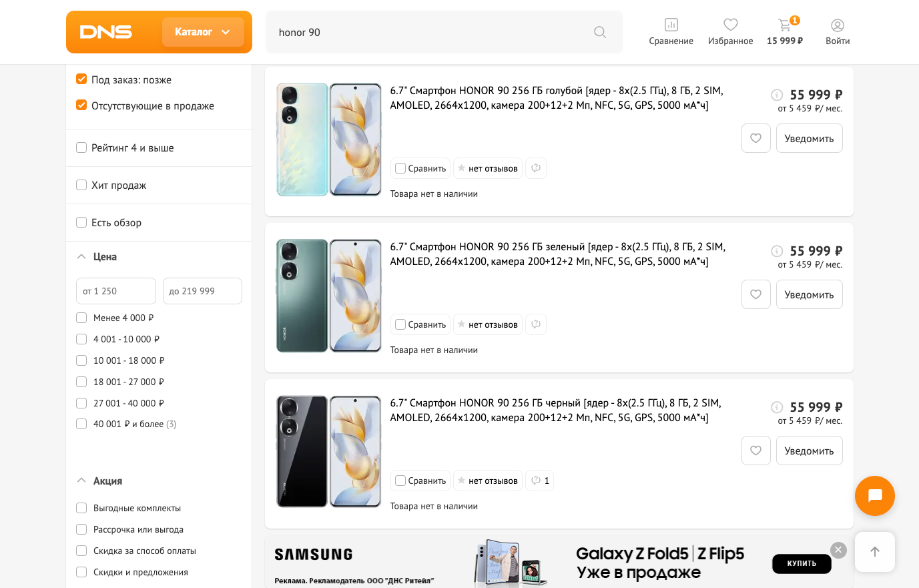The image size is (919, 588).
Task: Click the minimum price field 'от 1 250'
Action: point(115,291)
